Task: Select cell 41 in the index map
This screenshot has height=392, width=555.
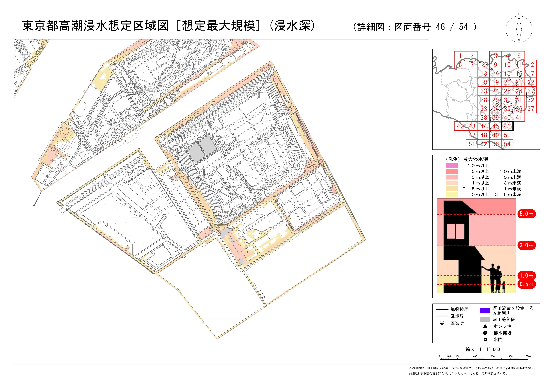Action: 519,118
